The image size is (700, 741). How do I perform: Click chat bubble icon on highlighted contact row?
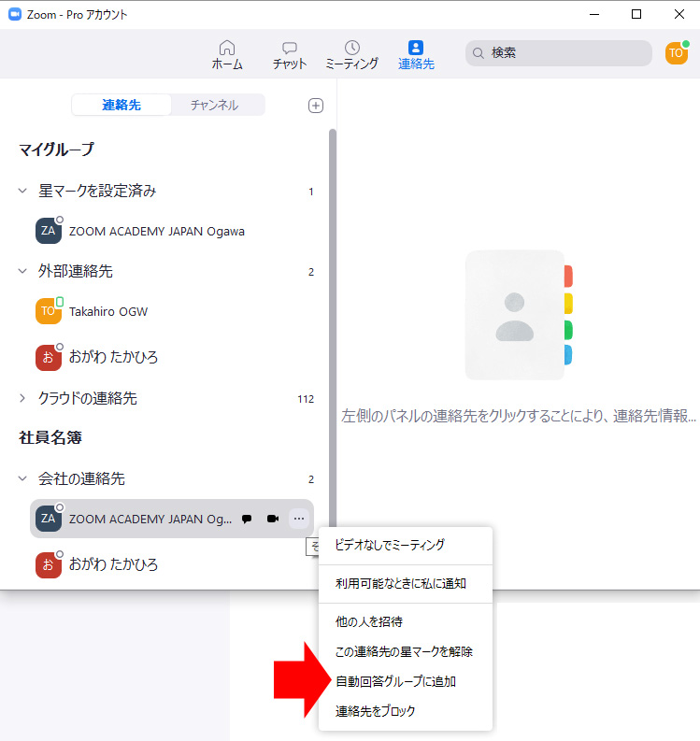(x=247, y=519)
